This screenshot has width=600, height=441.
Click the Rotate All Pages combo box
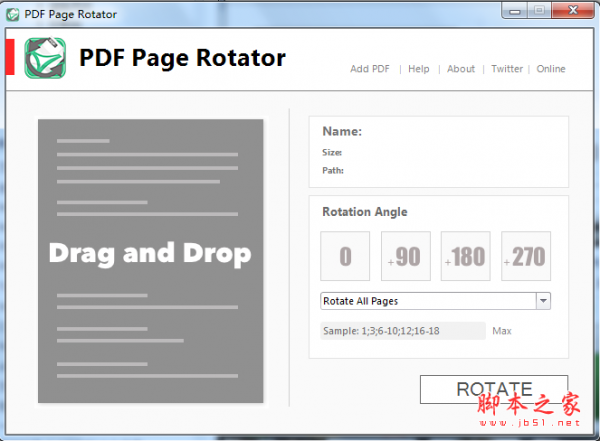coord(435,301)
